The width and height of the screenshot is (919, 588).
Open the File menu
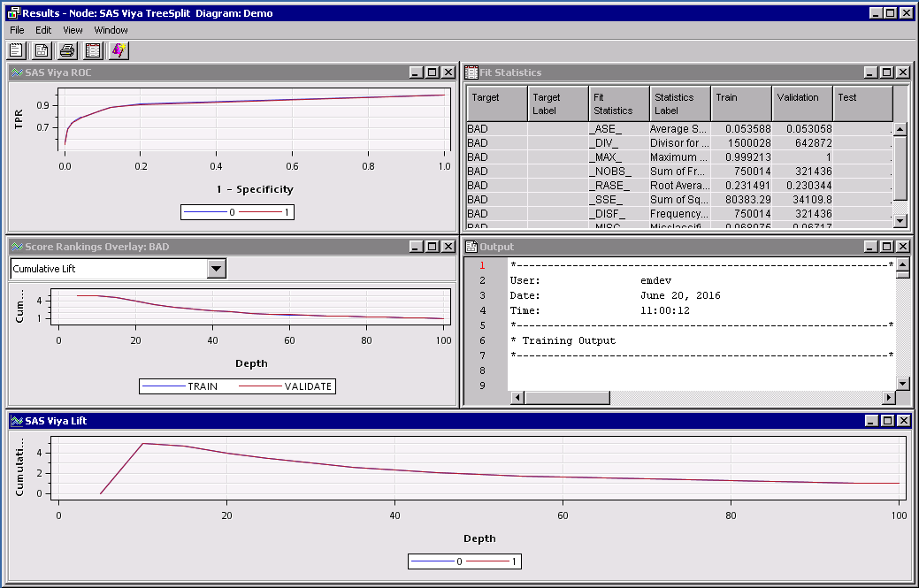16,29
